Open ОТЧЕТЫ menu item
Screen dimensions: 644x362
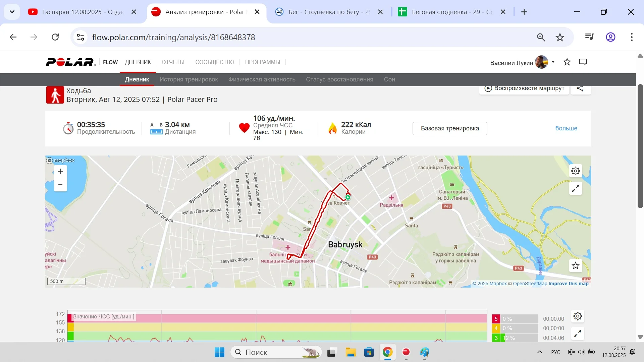(173, 62)
